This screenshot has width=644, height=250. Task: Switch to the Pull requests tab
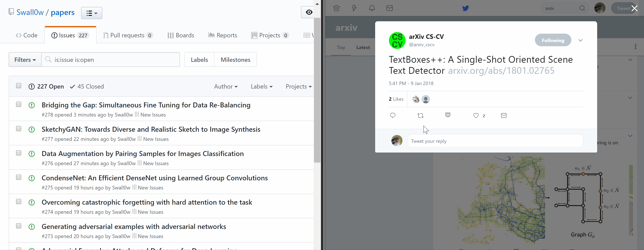click(127, 35)
